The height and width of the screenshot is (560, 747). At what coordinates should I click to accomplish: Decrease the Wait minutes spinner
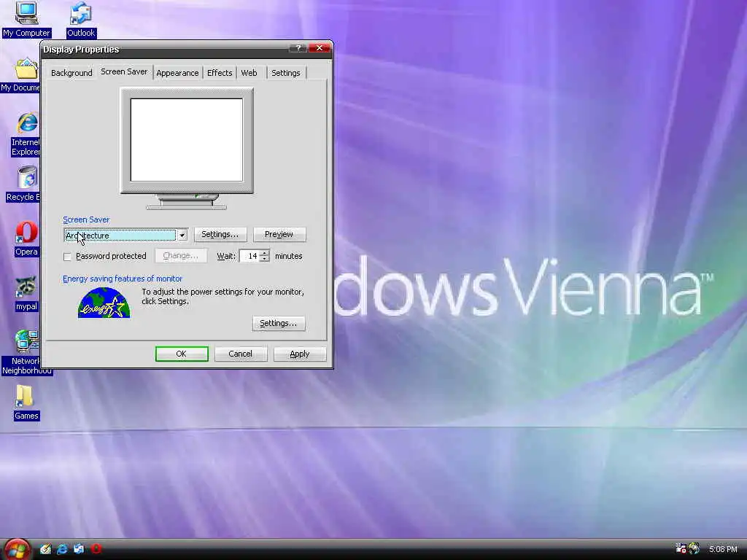coord(264,259)
